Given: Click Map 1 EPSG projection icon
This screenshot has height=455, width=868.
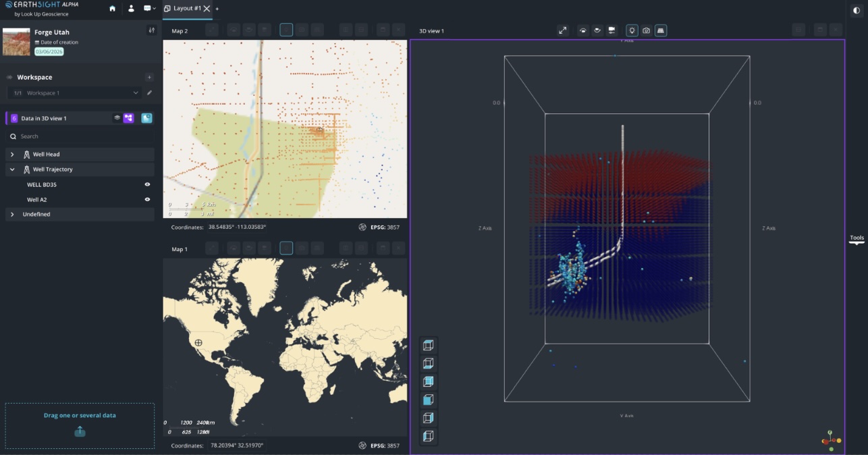Looking at the screenshot, I should pos(362,446).
